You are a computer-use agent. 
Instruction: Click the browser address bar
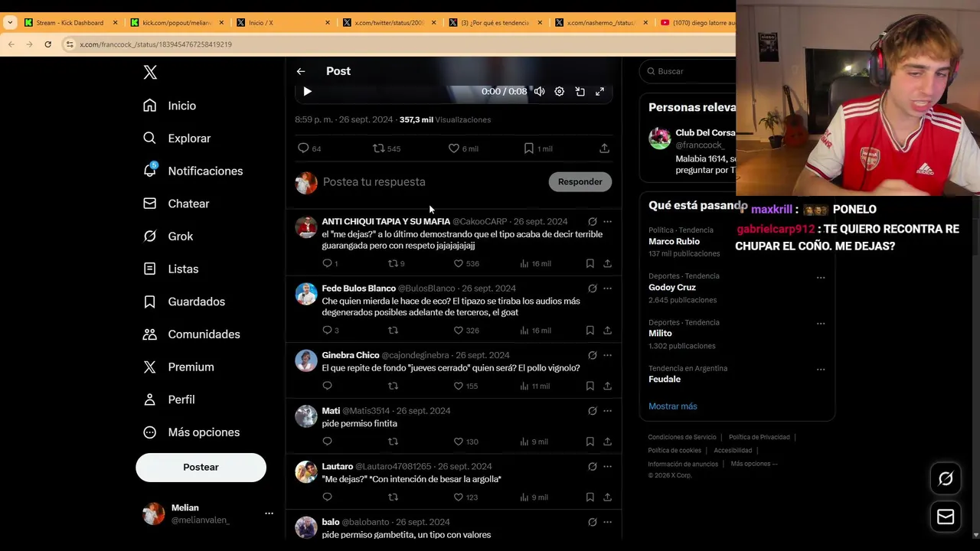398,44
